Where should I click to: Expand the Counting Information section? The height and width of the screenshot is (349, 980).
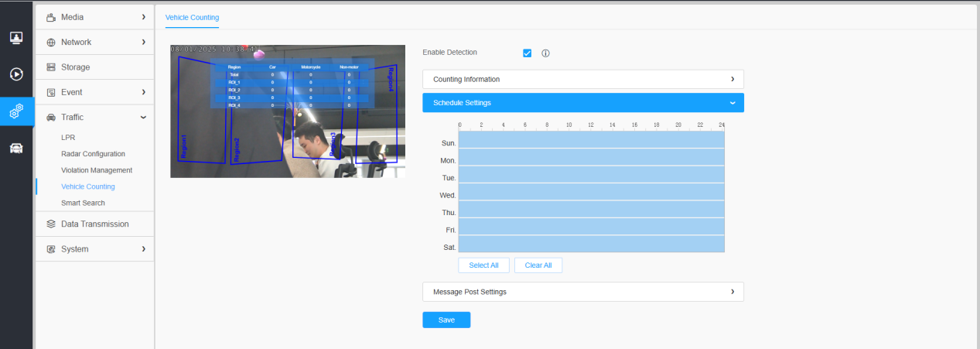[x=583, y=79]
